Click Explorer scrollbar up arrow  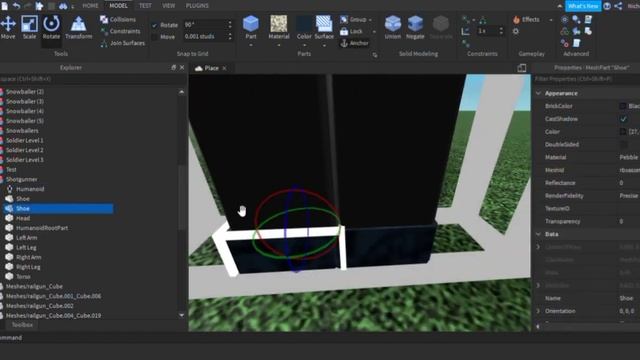pyautogui.click(x=182, y=92)
